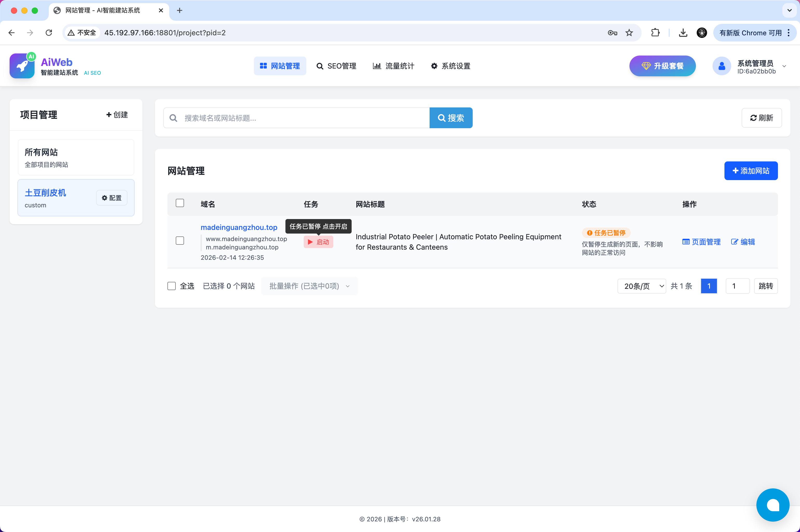The height and width of the screenshot is (532, 800).
Task: Click the 添加网站 button
Action: pos(750,171)
